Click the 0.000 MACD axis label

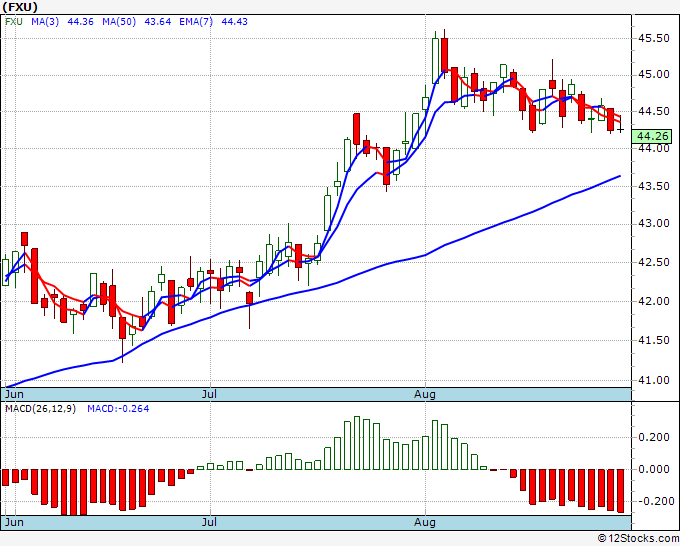click(x=654, y=469)
